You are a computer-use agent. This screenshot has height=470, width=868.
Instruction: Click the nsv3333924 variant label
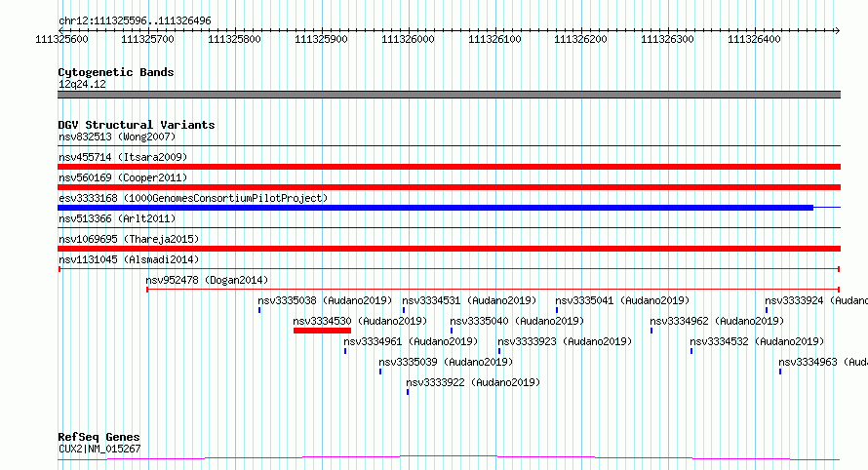(816, 300)
